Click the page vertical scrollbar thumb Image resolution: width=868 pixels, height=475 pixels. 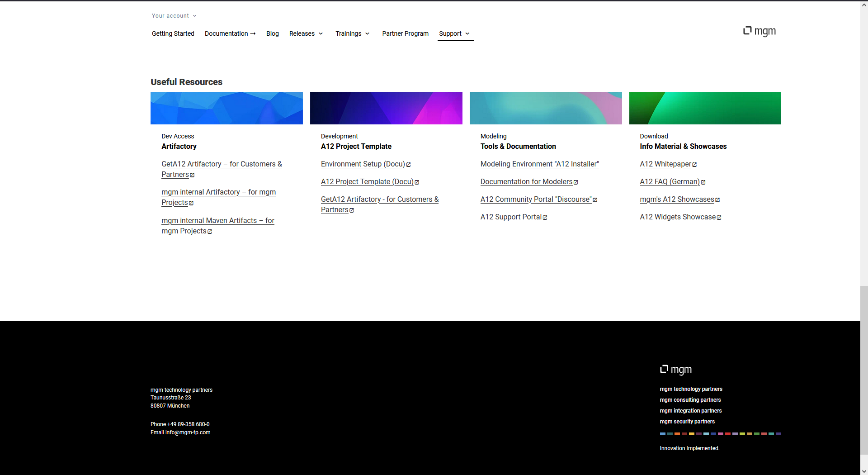point(864,370)
